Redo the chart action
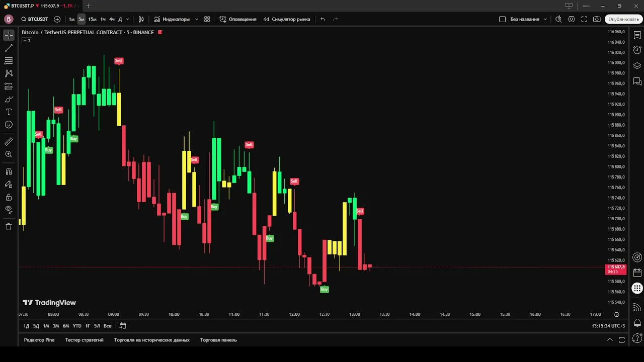 click(x=336, y=19)
